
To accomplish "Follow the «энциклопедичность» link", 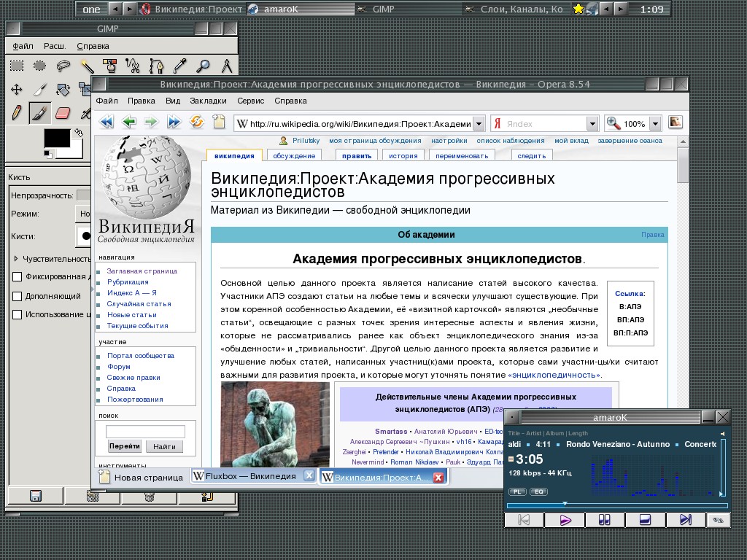I will [x=554, y=376].
